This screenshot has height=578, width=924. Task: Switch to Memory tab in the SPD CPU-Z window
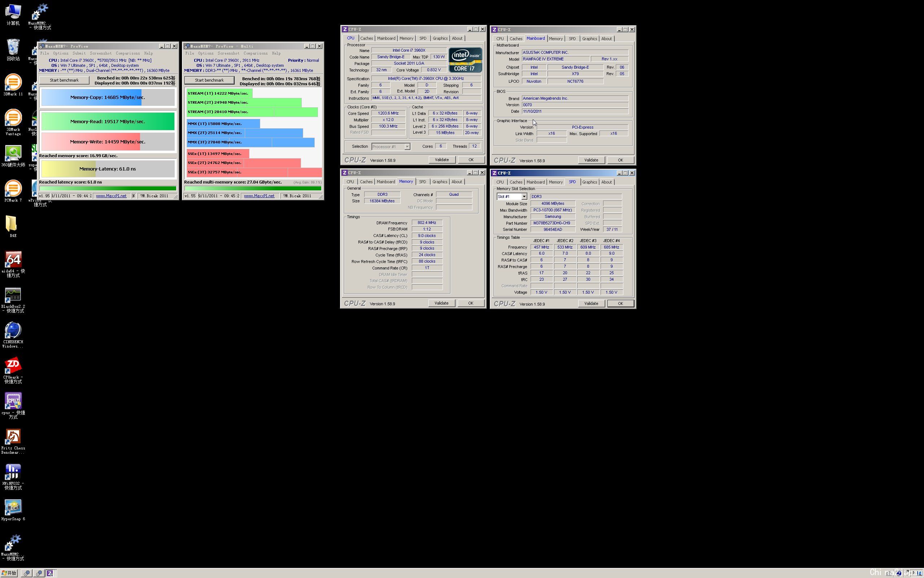[x=555, y=182]
